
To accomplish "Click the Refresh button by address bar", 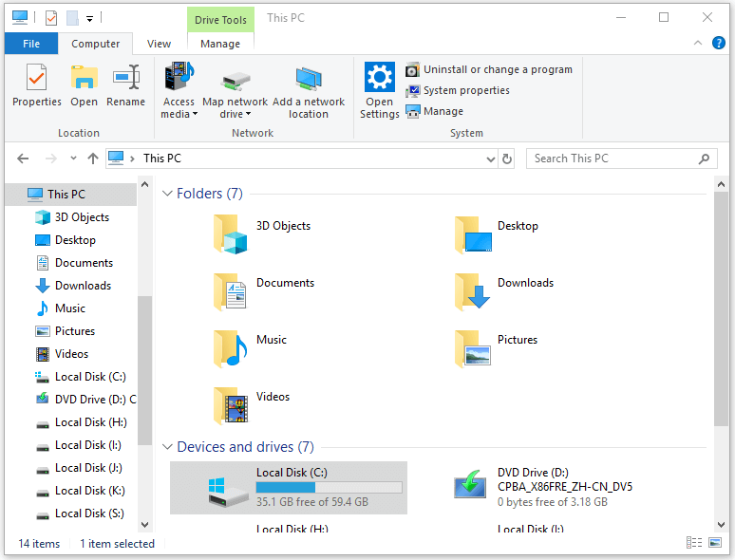I will (507, 159).
